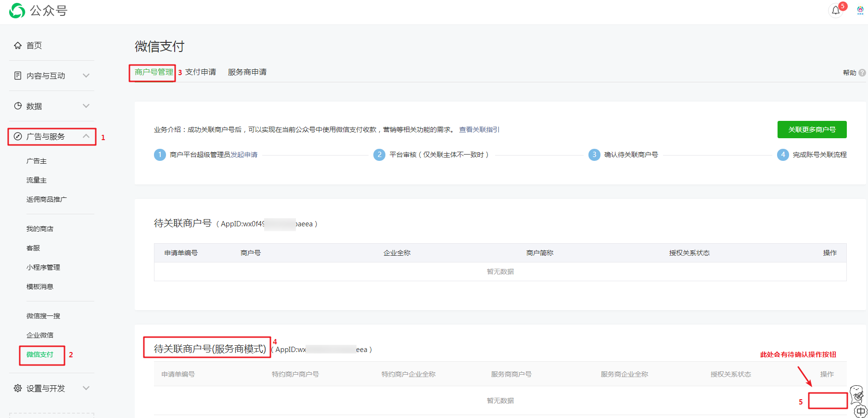Click the 公众号 logo icon
The width and height of the screenshot is (868, 418).
click(17, 11)
